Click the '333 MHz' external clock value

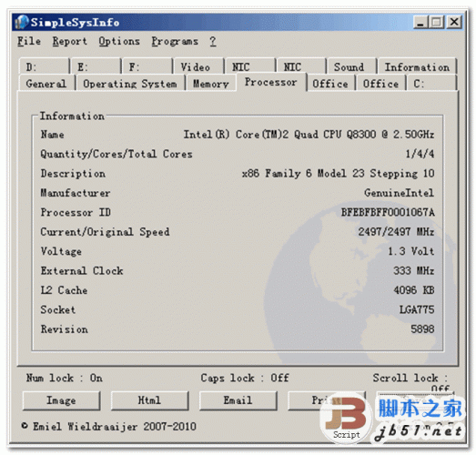[x=414, y=270]
